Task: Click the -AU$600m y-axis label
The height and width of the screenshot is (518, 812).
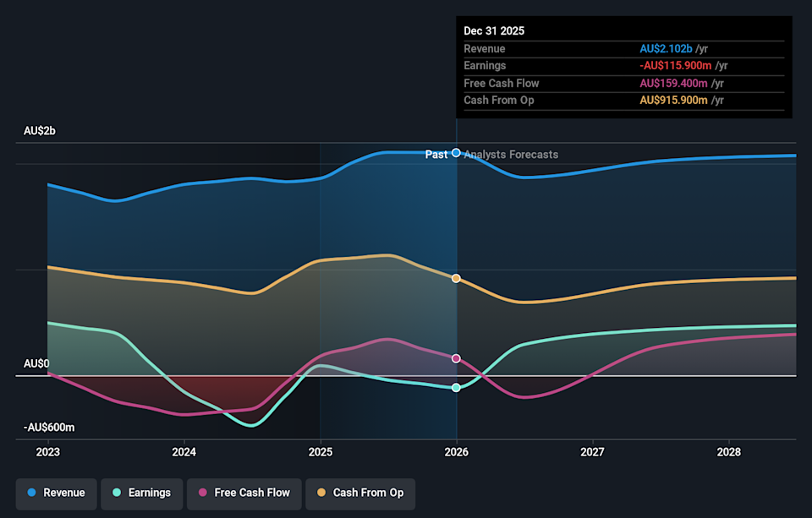Action: click(49, 428)
